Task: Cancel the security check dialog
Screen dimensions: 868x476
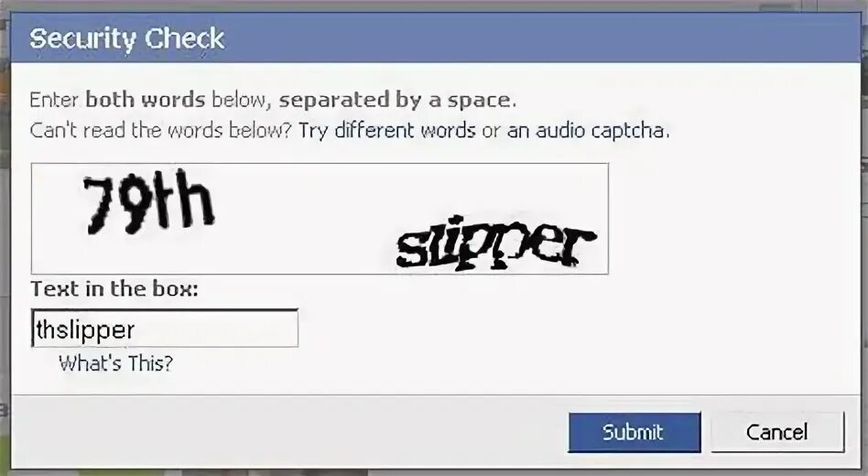Action: click(777, 432)
